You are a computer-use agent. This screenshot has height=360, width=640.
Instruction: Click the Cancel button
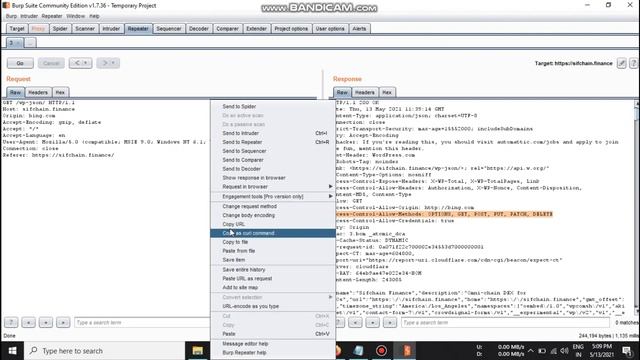coord(51,63)
